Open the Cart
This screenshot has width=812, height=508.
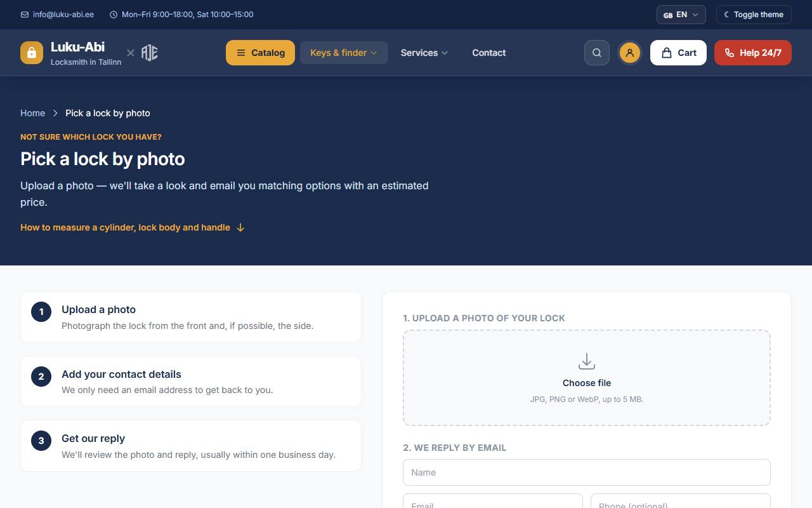click(x=678, y=53)
